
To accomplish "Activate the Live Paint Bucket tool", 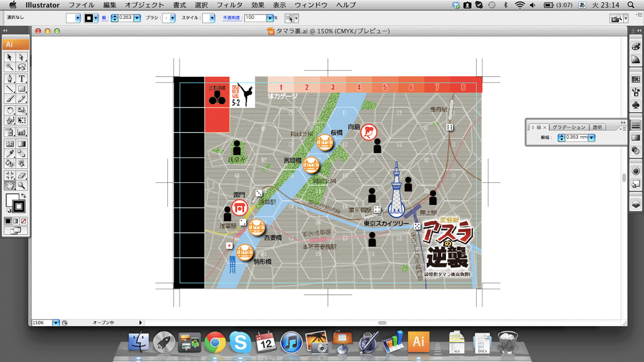I will click(x=10, y=164).
